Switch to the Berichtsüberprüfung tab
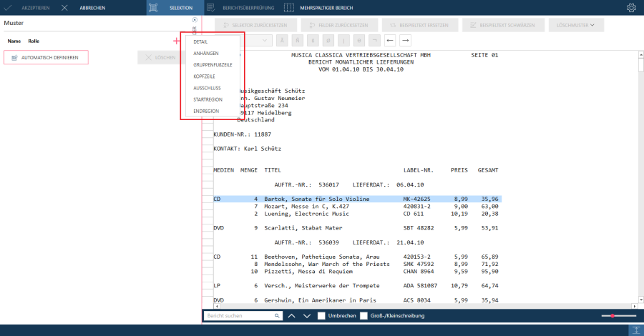 point(239,8)
